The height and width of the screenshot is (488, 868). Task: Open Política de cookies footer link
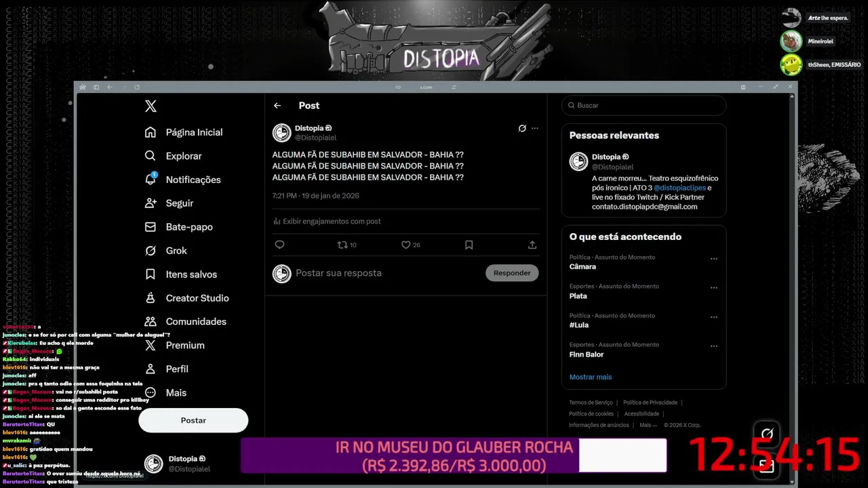point(591,413)
